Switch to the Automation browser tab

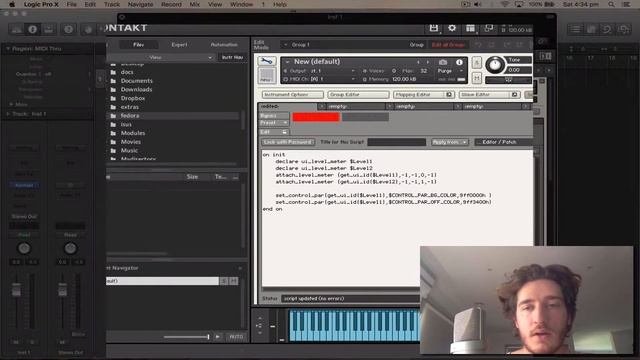(x=224, y=44)
